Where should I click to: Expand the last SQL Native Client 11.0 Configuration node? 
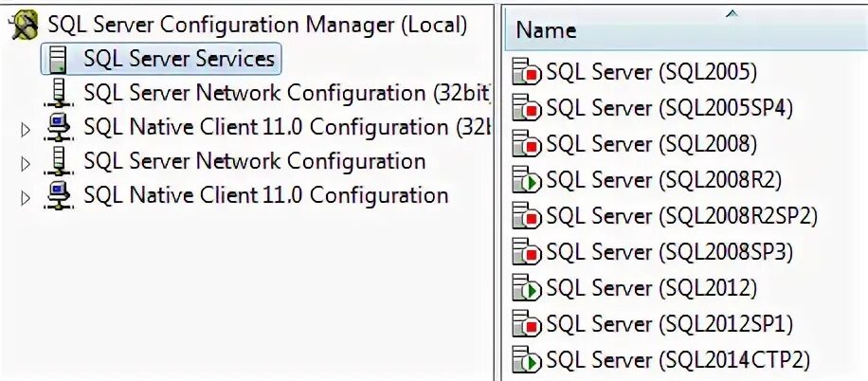coord(25,198)
